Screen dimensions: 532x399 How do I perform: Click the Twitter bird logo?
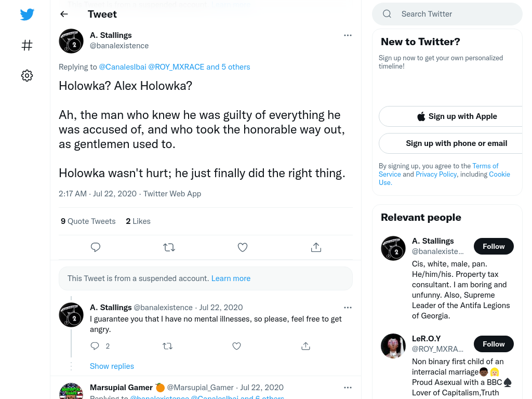pyautogui.click(x=27, y=14)
